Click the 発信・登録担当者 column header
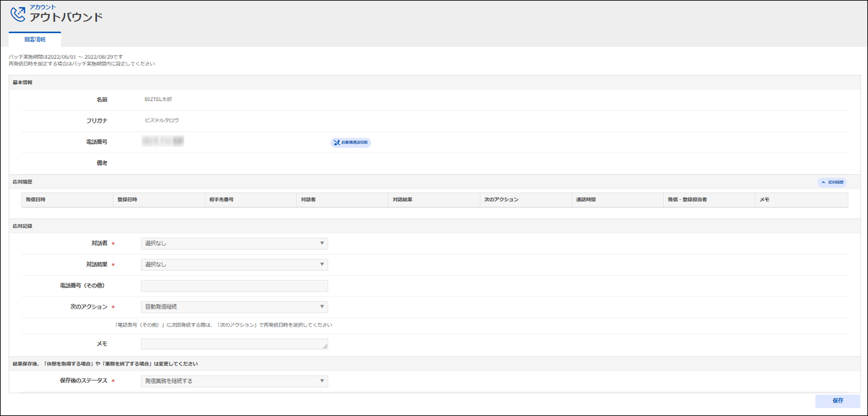Screen dimensions: 868x416 tap(687, 199)
